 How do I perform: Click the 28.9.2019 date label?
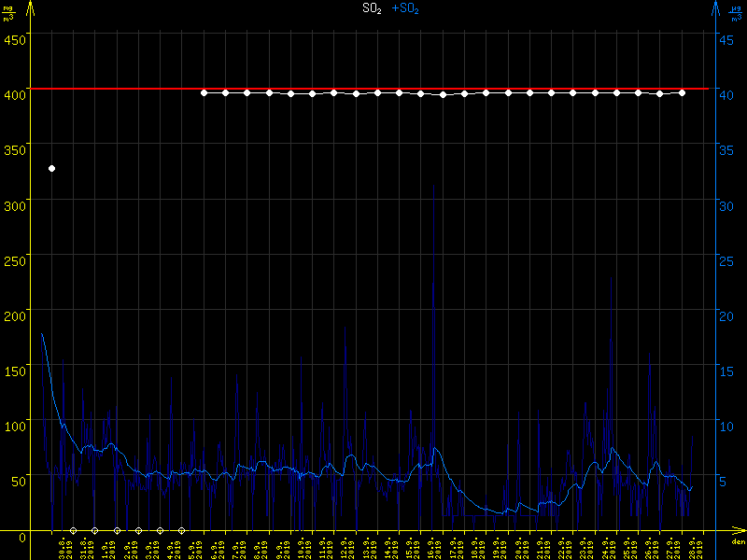[x=694, y=548]
